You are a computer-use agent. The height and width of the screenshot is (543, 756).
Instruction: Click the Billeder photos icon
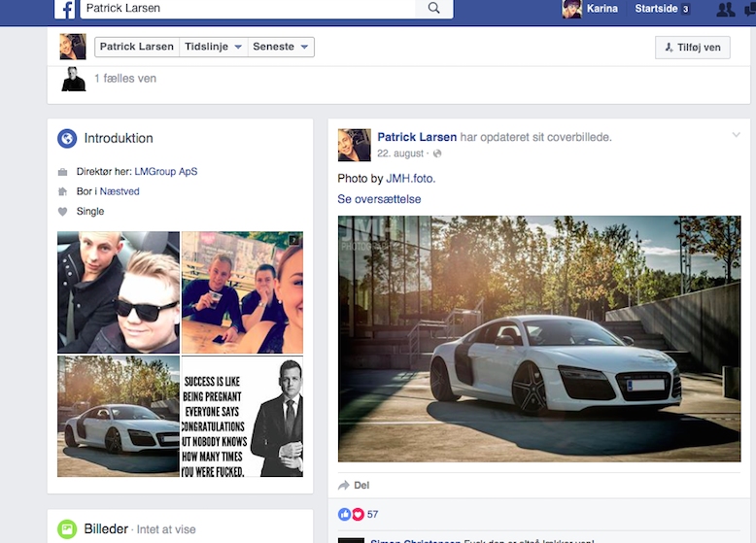[x=67, y=529]
